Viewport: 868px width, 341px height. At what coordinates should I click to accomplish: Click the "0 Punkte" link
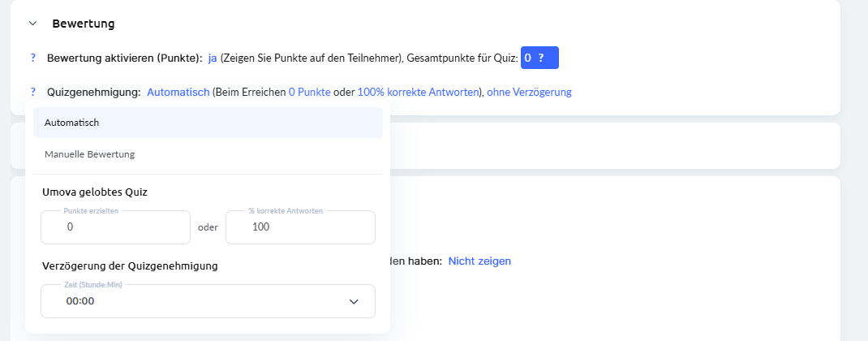coord(309,93)
